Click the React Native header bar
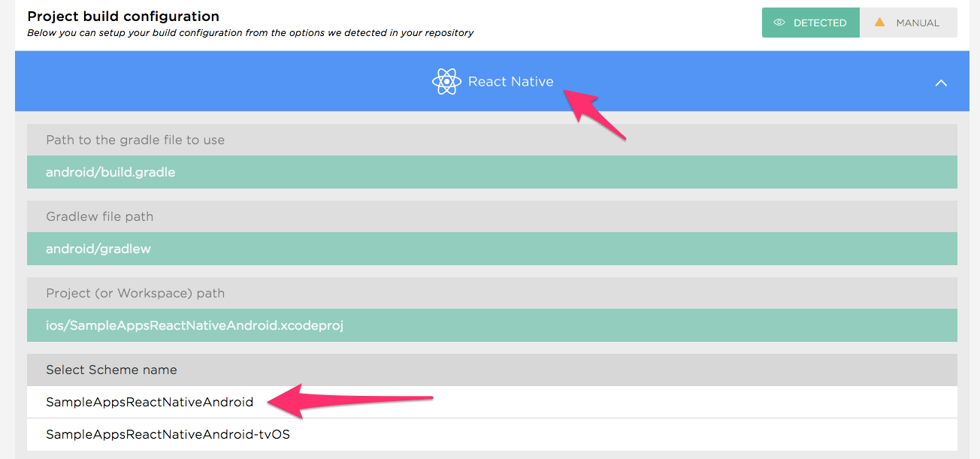Image resolution: width=980 pixels, height=459 pixels. click(492, 81)
